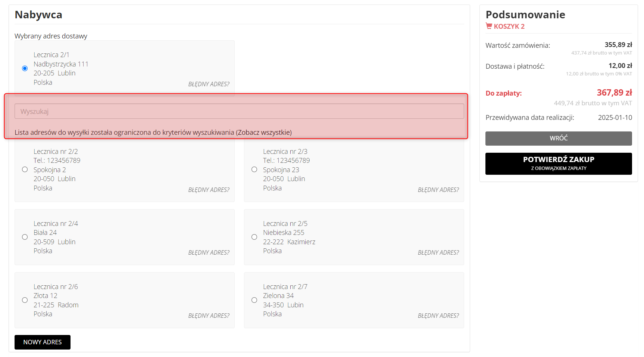Click the Do zapłaty label
The width and height of the screenshot is (644, 357).
(x=503, y=93)
